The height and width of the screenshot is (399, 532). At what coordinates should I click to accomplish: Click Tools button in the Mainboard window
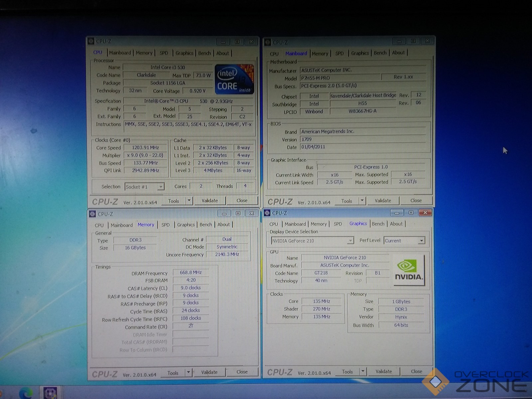click(346, 201)
